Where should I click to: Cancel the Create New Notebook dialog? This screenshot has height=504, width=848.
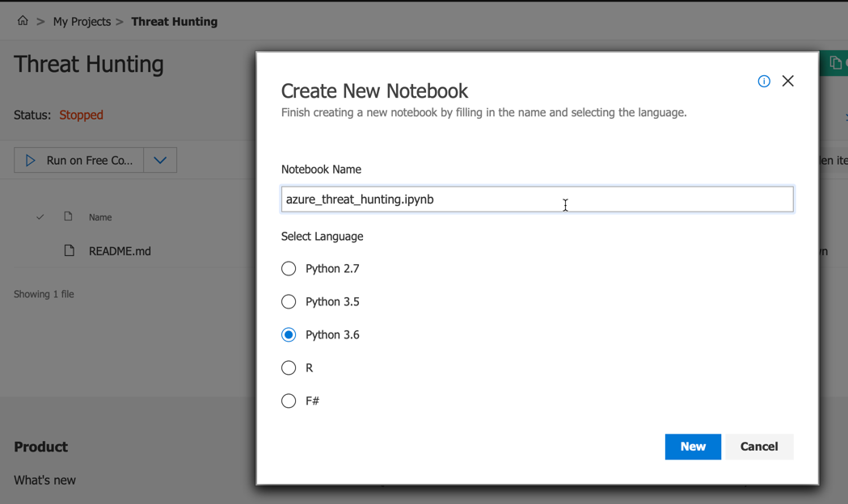[758, 447]
